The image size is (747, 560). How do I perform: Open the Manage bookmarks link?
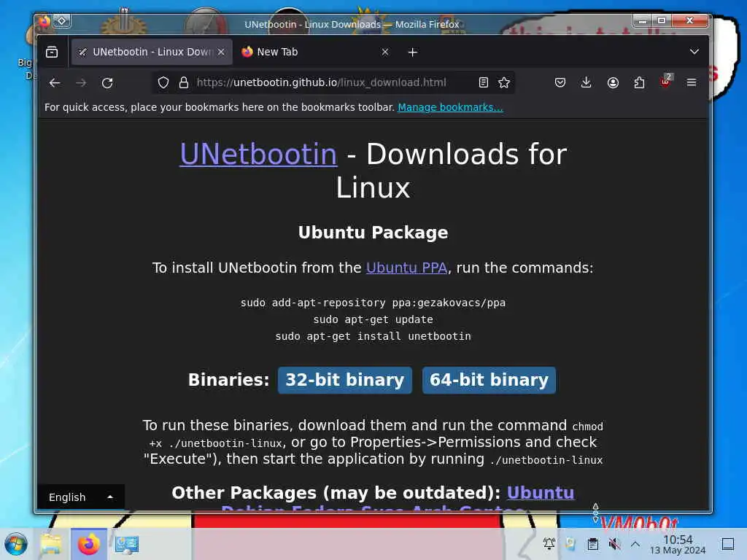click(x=450, y=107)
